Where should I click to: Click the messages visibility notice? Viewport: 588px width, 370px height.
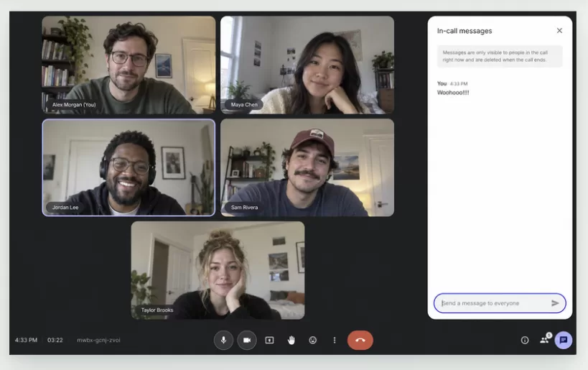500,56
